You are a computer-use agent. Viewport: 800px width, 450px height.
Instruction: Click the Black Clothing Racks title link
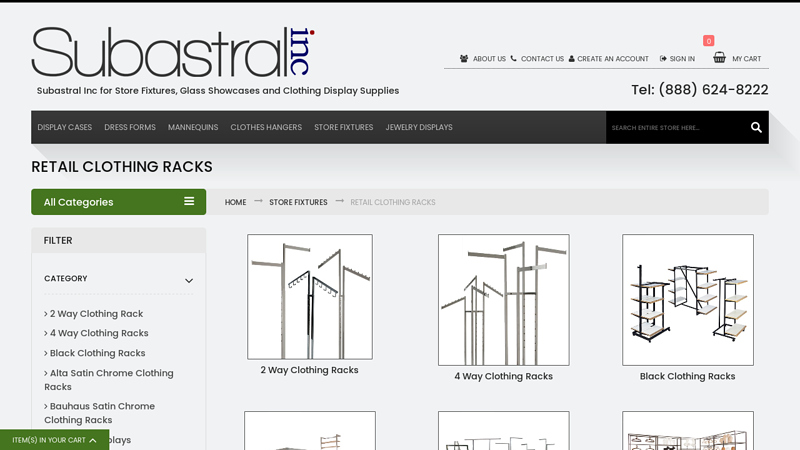coord(687,376)
